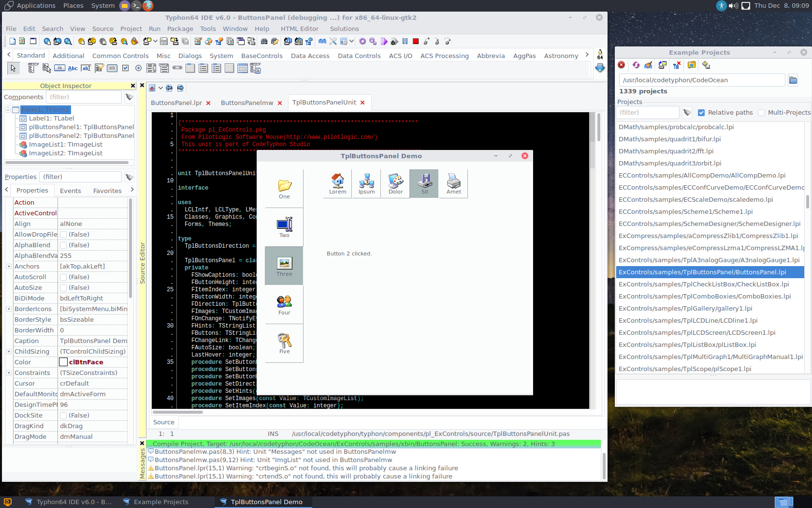This screenshot has width=812, height=508.
Task: Click the wrench and screwdriver options icon
Action: (x=333, y=41)
